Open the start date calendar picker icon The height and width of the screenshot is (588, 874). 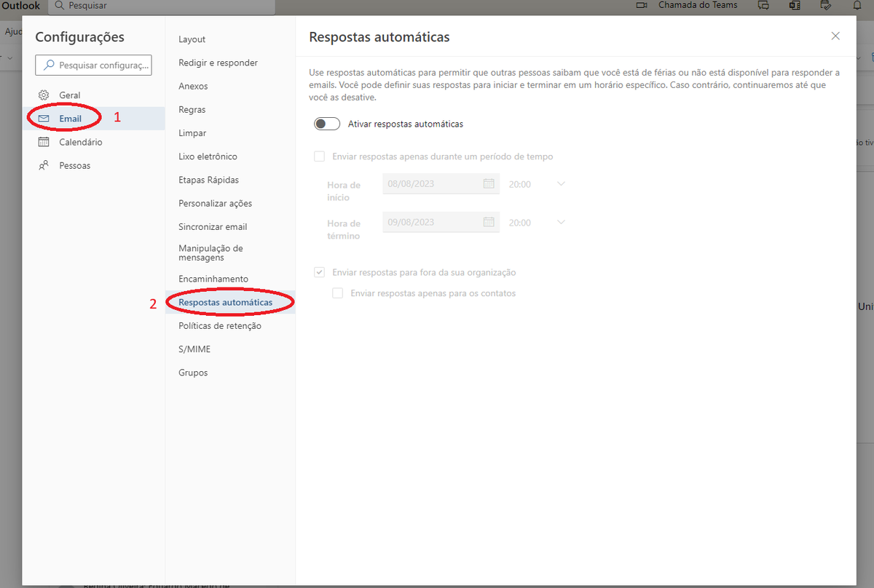coord(489,184)
